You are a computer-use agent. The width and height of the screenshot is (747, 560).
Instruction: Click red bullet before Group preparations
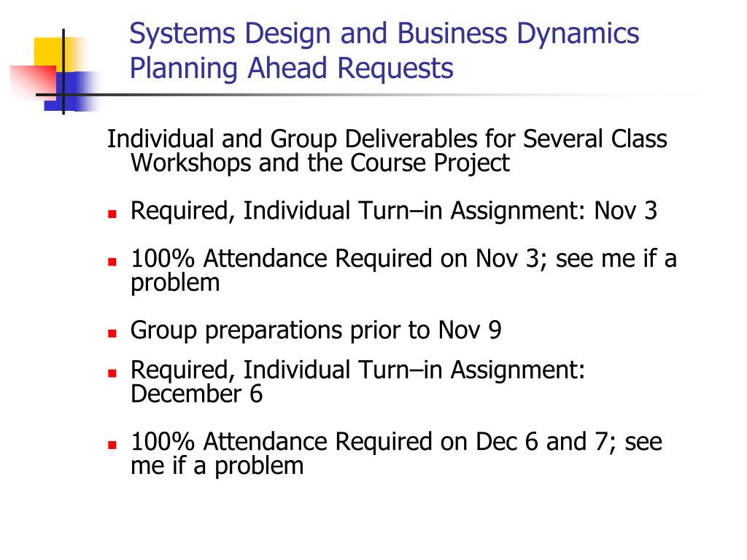112,333
